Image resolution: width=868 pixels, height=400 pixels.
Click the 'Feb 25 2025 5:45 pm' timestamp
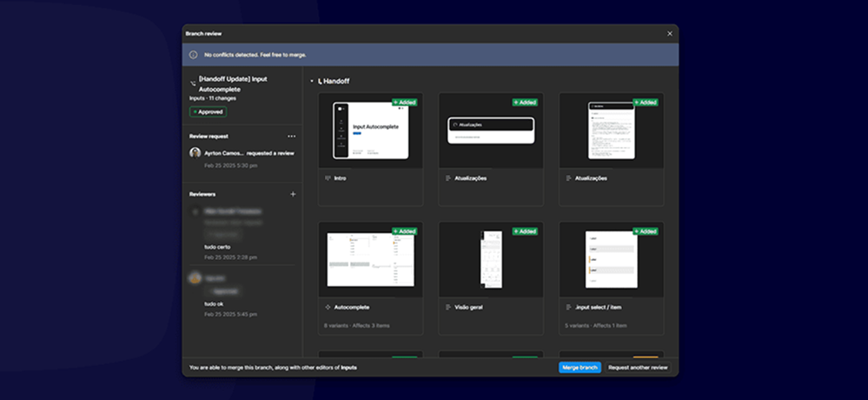click(231, 314)
